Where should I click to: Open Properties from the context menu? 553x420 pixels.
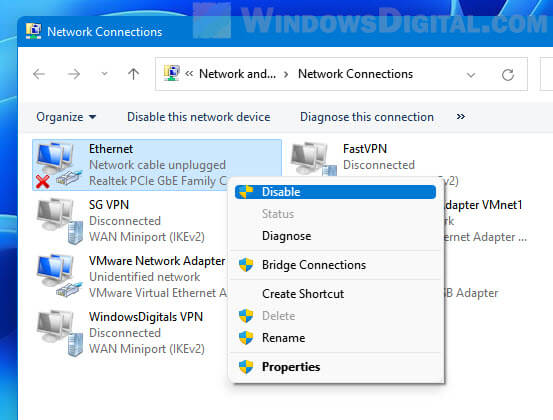coord(291,367)
